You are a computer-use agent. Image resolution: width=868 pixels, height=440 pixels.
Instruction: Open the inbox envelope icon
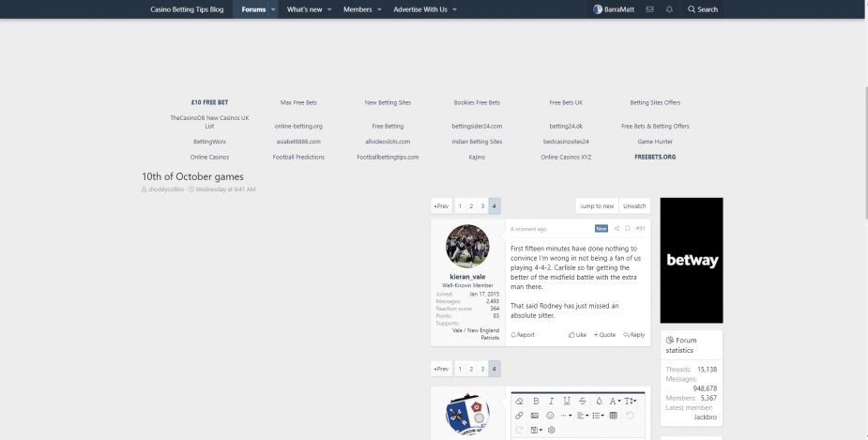tap(649, 9)
